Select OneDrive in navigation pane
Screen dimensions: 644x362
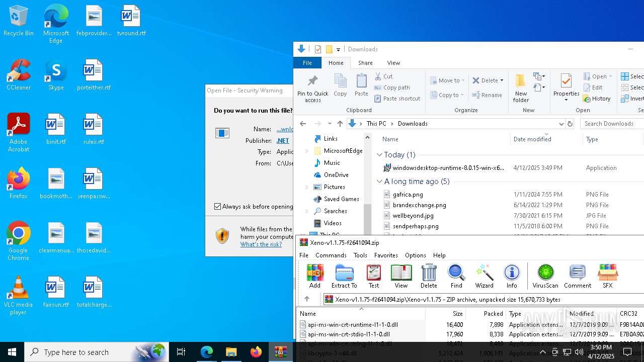(336, 175)
